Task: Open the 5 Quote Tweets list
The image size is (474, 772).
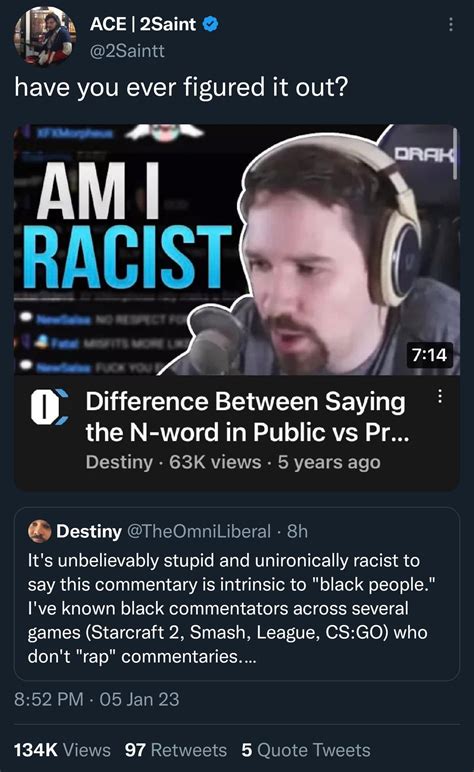Action: [x=306, y=750]
